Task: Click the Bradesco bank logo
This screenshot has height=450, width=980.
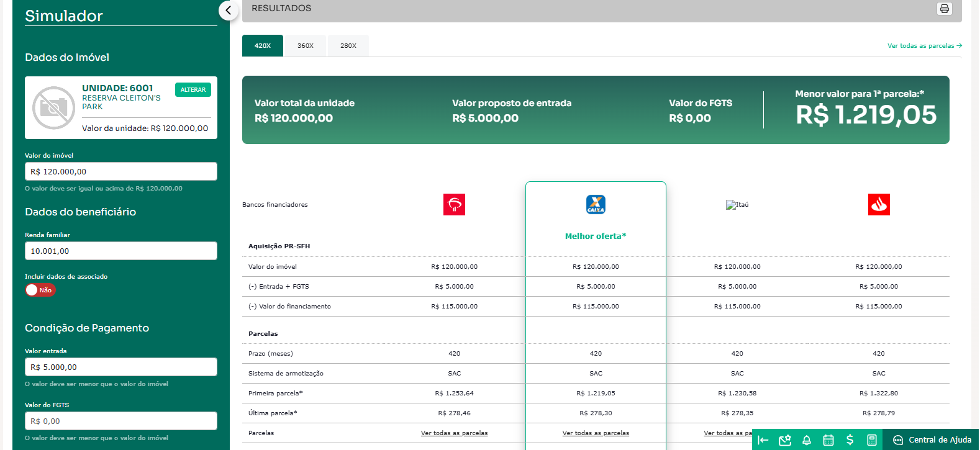Action: click(x=454, y=204)
